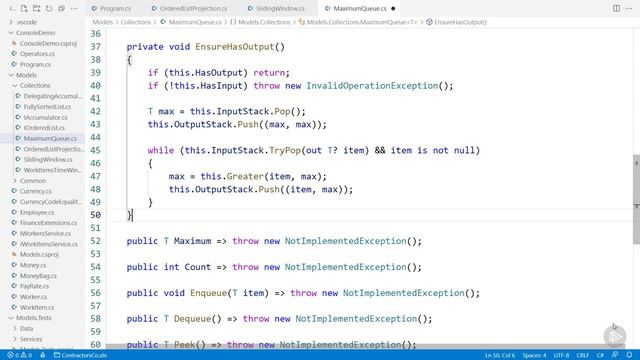The height and width of the screenshot is (360, 640).
Task: Open FullySortedList.cs file
Action: pos(47,107)
